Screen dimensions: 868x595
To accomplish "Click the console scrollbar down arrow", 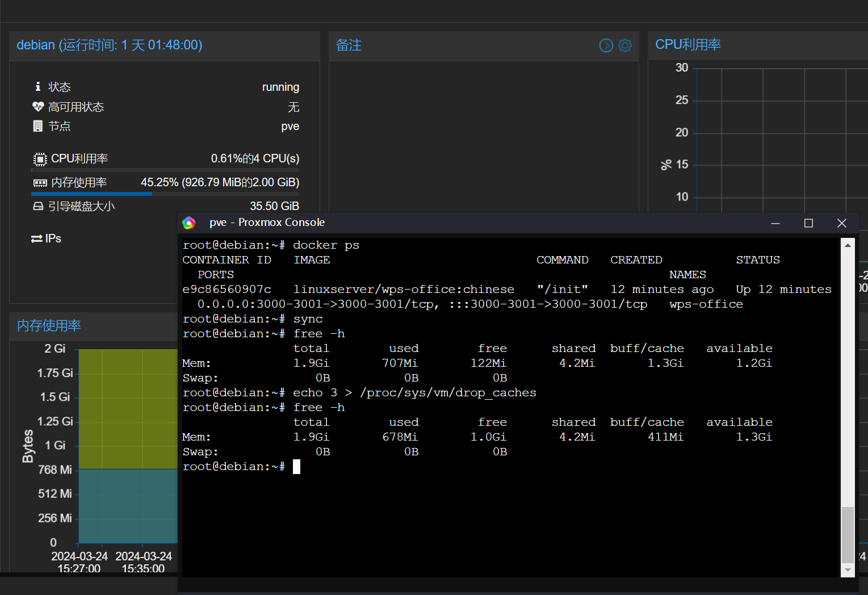I will pyautogui.click(x=848, y=570).
